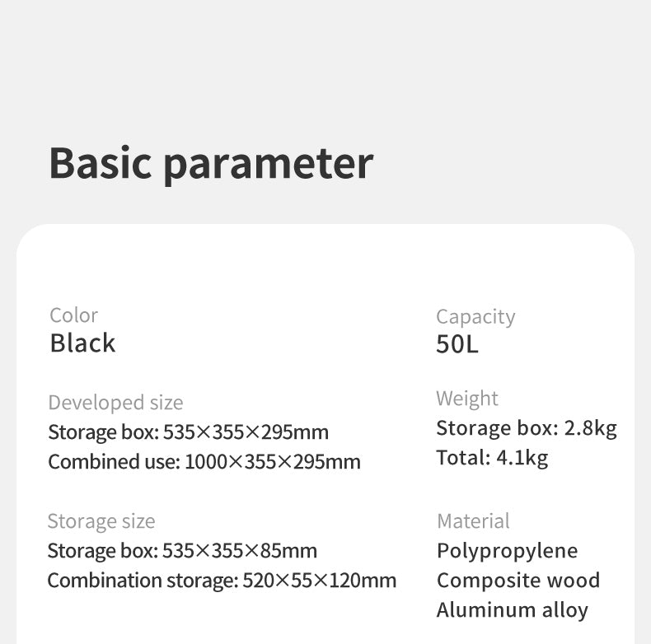651x644 pixels.
Task: Click the Color label
Action: pos(73,315)
